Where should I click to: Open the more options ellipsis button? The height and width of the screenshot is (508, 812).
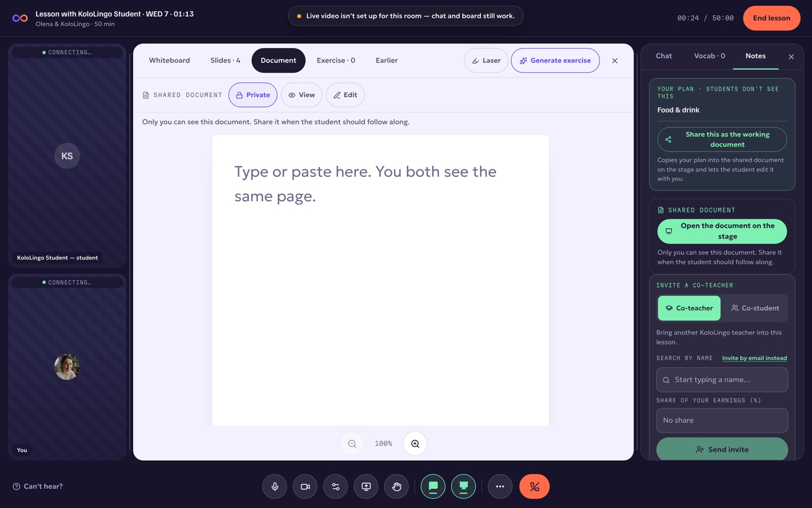[x=500, y=486]
